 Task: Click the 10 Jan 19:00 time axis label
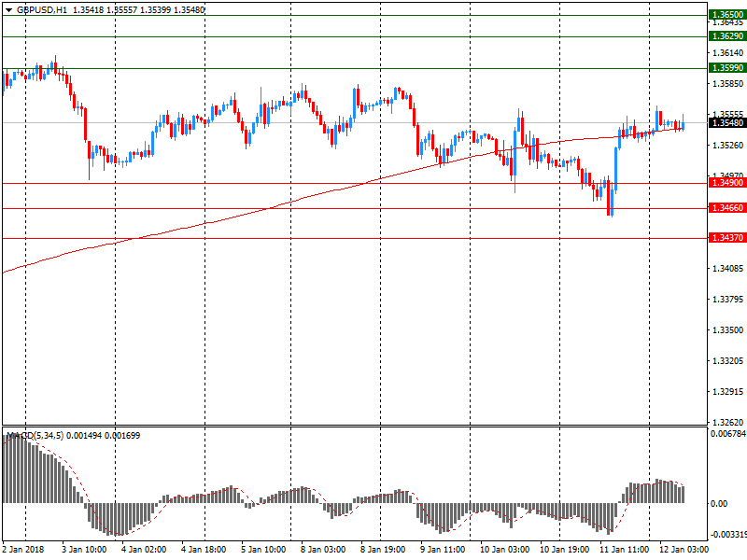point(565,549)
